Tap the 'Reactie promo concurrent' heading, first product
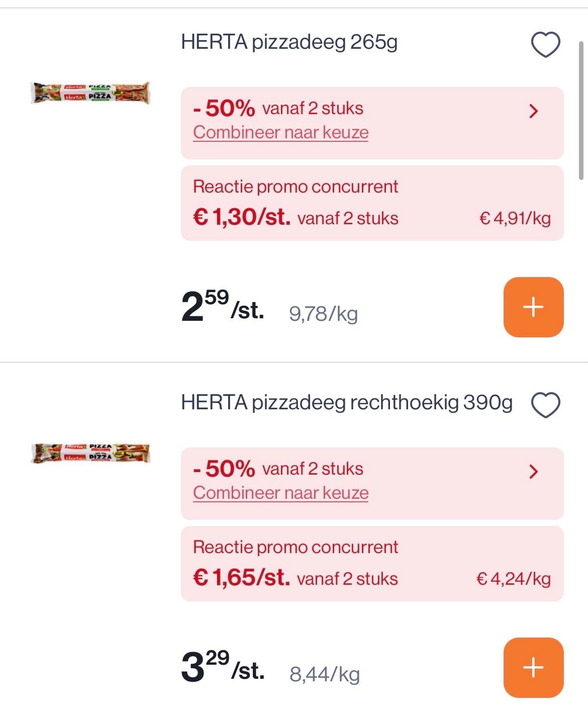Image resolution: width=588 pixels, height=713 pixels. click(295, 187)
